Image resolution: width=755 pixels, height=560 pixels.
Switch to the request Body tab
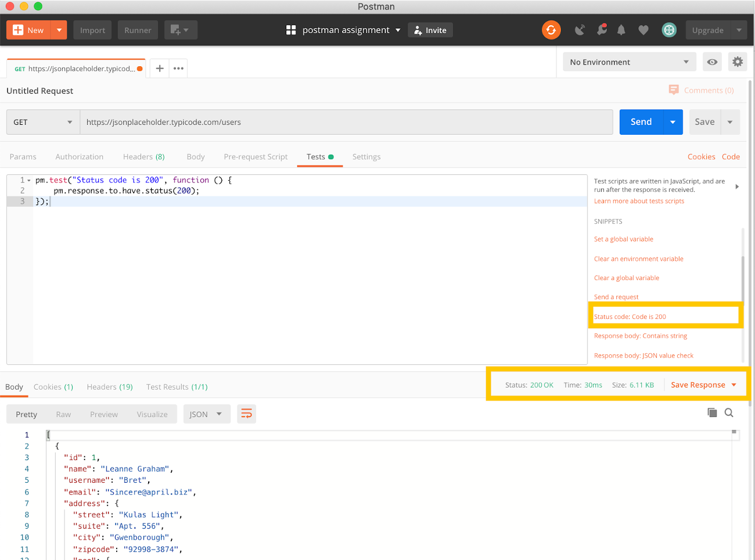click(196, 157)
